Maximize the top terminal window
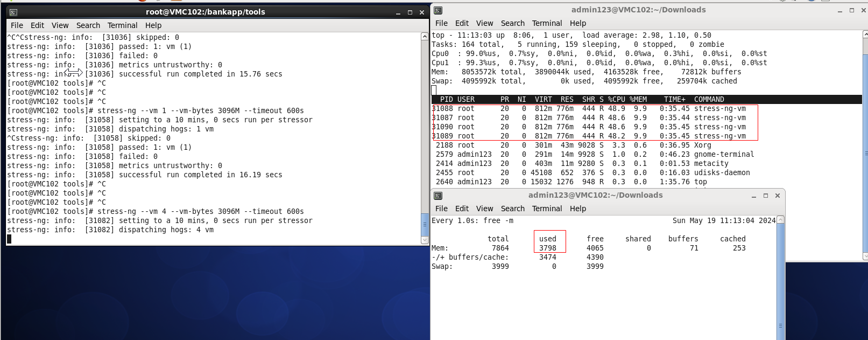Screen dimensions: 868x340 pos(851,10)
